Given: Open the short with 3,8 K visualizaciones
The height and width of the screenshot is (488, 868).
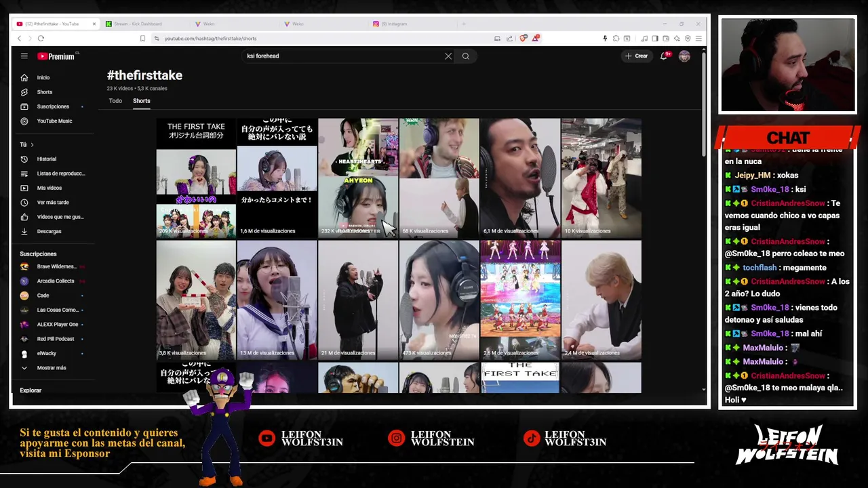Looking at the screenshot, I should (196, 300).
